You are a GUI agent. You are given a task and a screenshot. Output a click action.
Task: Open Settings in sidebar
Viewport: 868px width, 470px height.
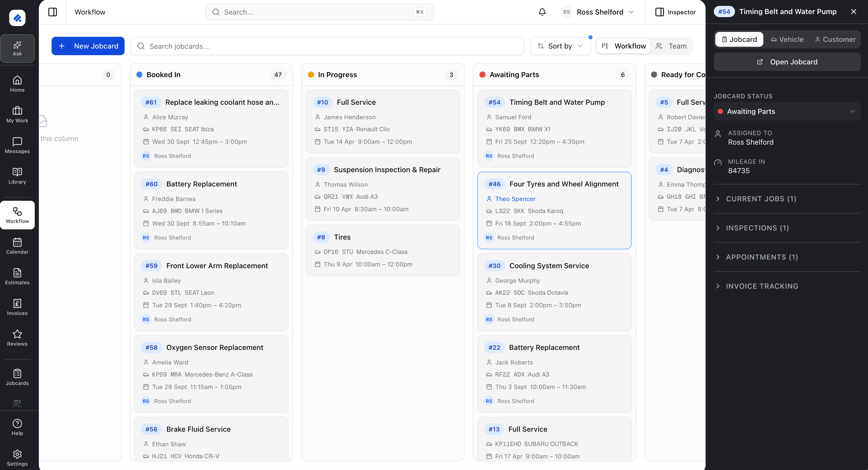point(17,458)
